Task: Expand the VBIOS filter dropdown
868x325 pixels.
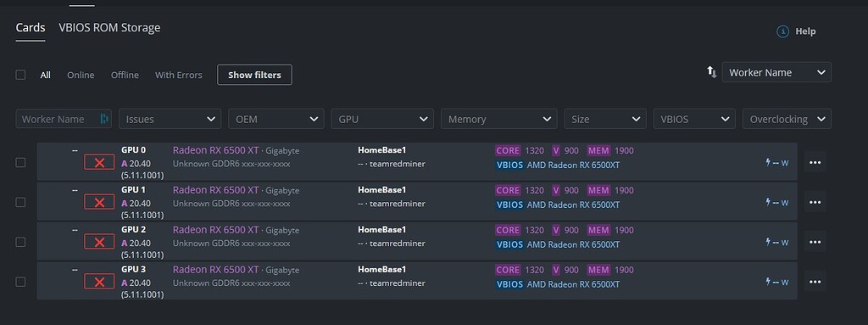Action: click(694, 119)
